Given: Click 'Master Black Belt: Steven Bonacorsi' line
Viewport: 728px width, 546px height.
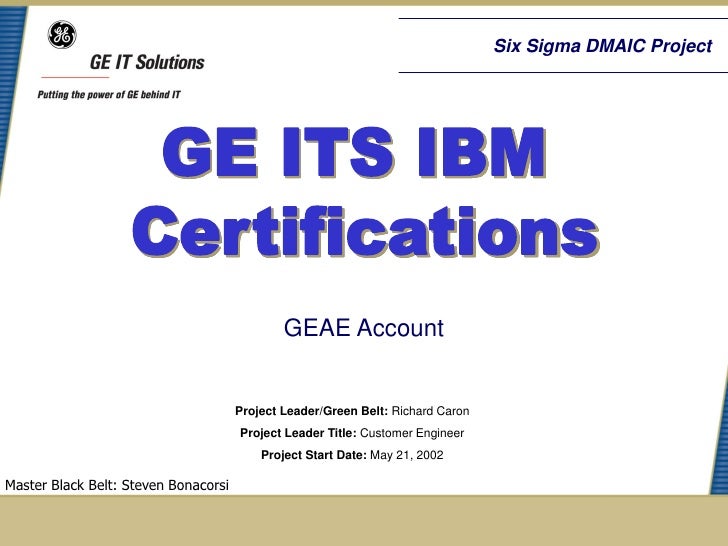Looking at the screenshot, I should pos(117,485).
